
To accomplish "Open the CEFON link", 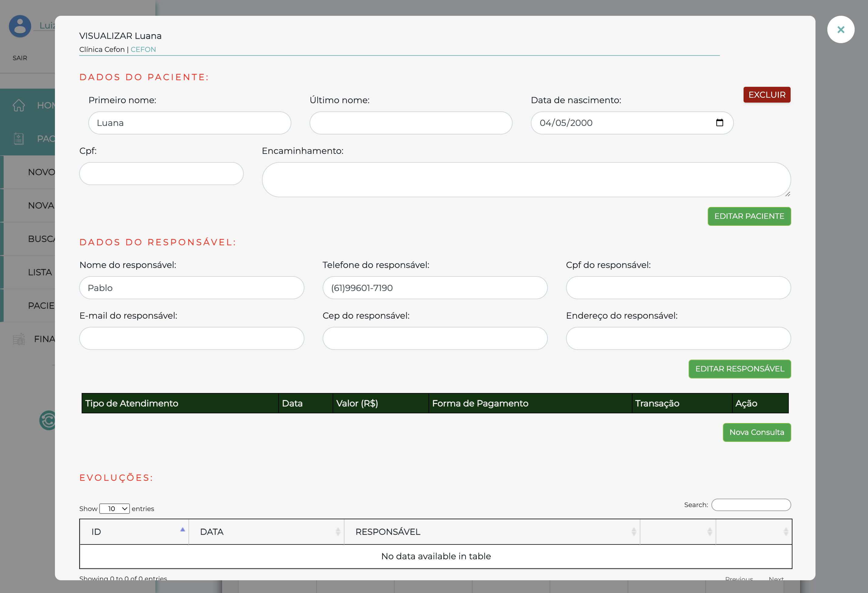I will [x=144, y=49].
